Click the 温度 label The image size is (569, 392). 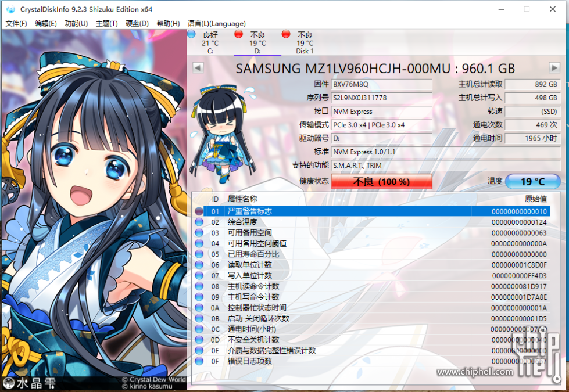[495, 181]
